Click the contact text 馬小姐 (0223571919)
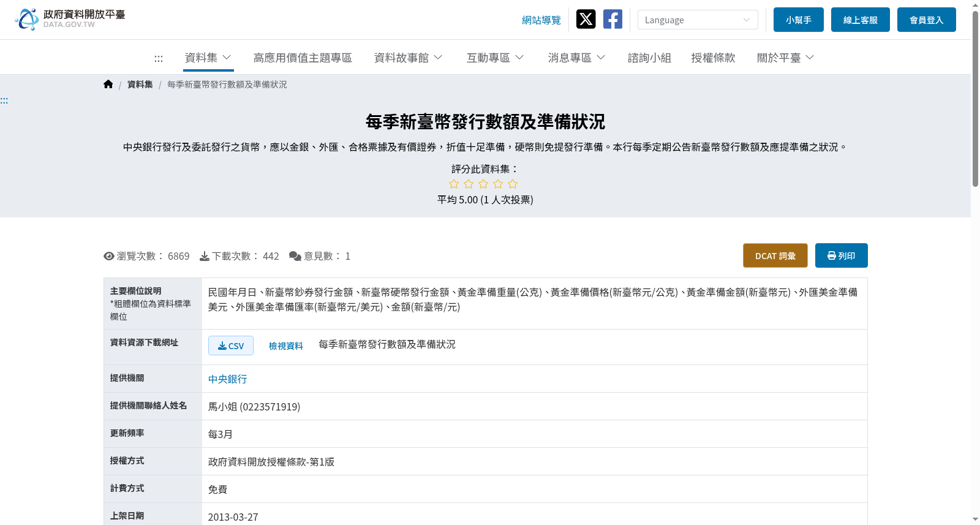Viewport: 980px width, 525px height. (254, 407)
